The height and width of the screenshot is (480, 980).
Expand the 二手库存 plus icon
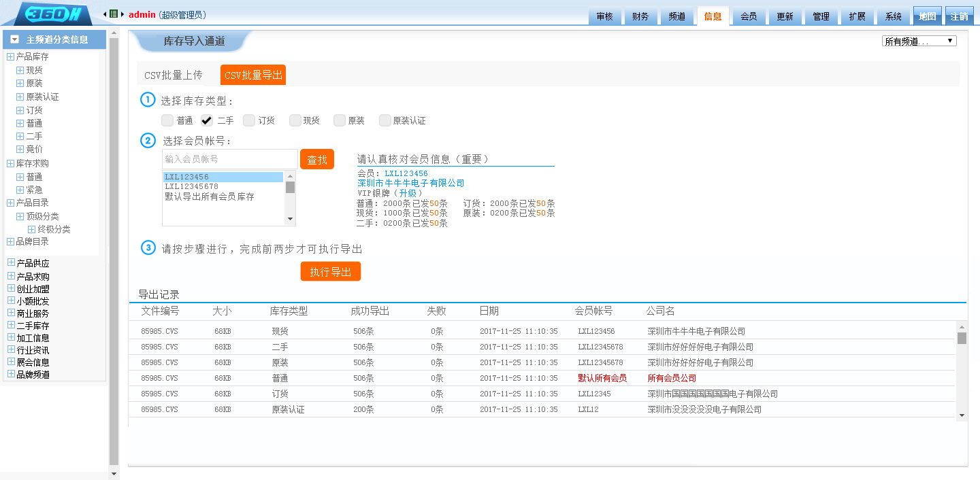pos(11,325)
